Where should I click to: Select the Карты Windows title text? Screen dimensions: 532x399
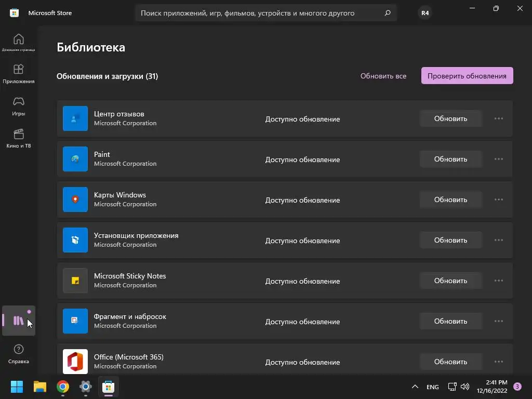pos(120,195)
